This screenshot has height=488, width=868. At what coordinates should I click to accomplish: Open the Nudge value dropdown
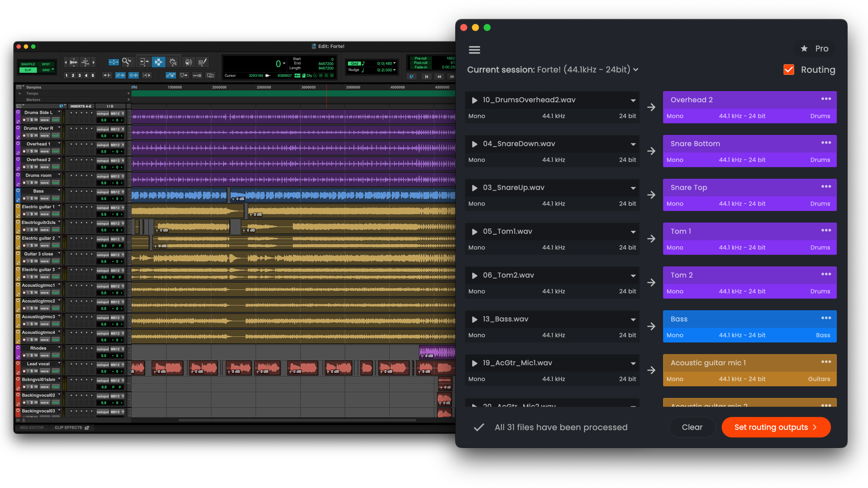[x=394, y=70]
